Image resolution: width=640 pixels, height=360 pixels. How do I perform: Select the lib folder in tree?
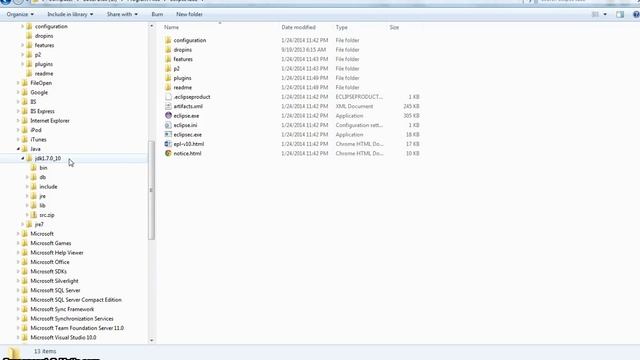point(42,205)
